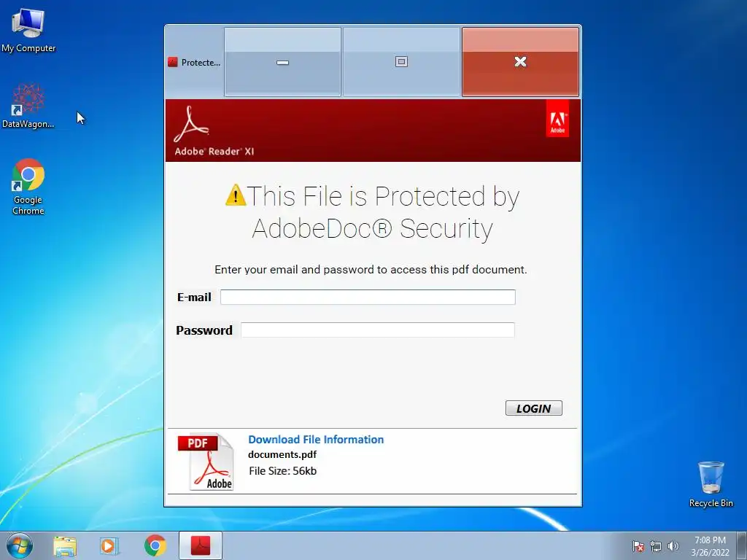Launch Windows Media Player from the taskbar
The height and width of the screenshot is (560, 747).
109,546
